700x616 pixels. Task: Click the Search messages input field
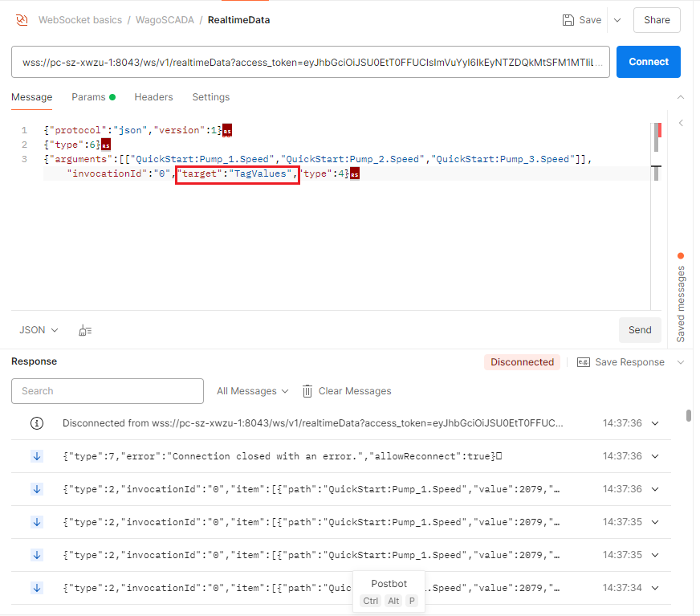click(108, 391)
